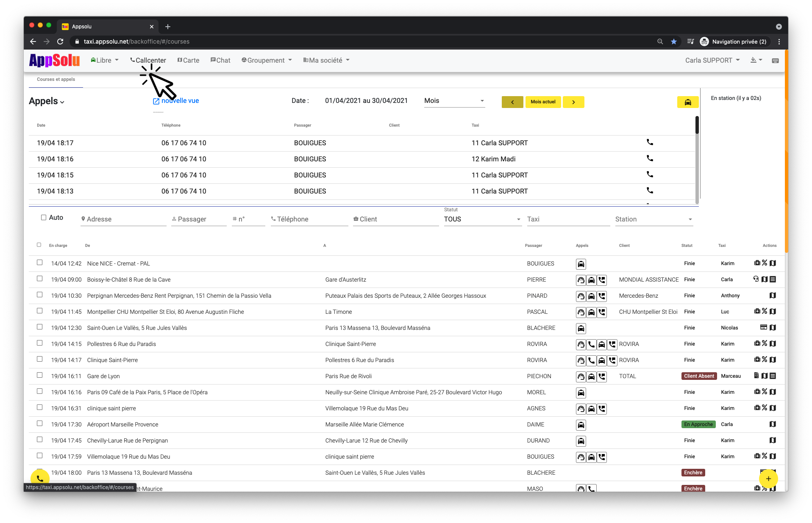Select the checkbox for the 19/04 10:30 course
Screen dimensions: 812x523
[39, 295]
